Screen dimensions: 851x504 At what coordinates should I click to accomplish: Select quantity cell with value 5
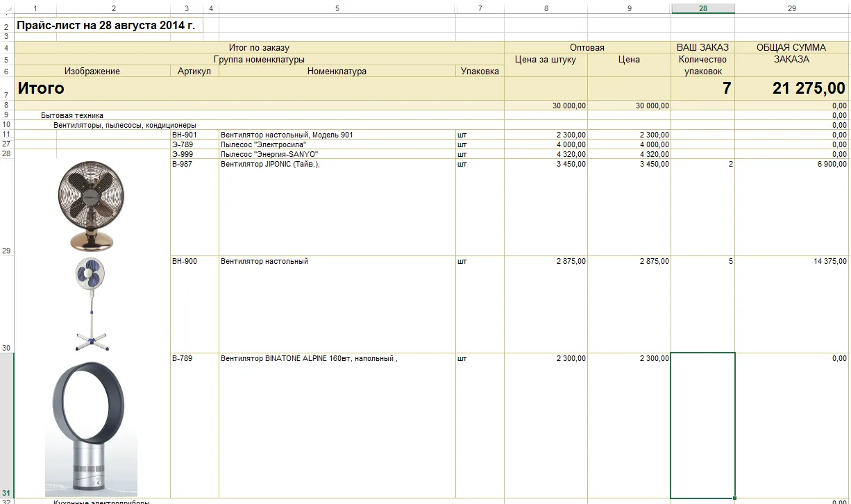(702, 305)
